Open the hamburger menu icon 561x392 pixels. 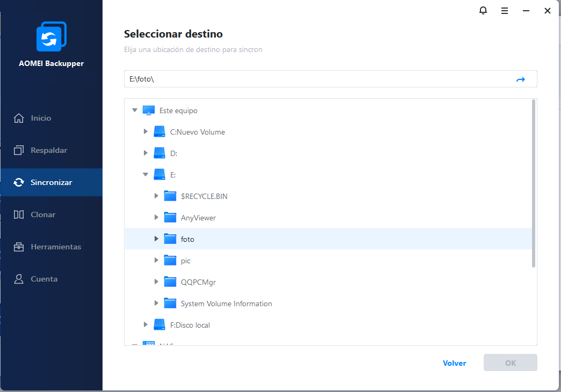click(505, 11)
